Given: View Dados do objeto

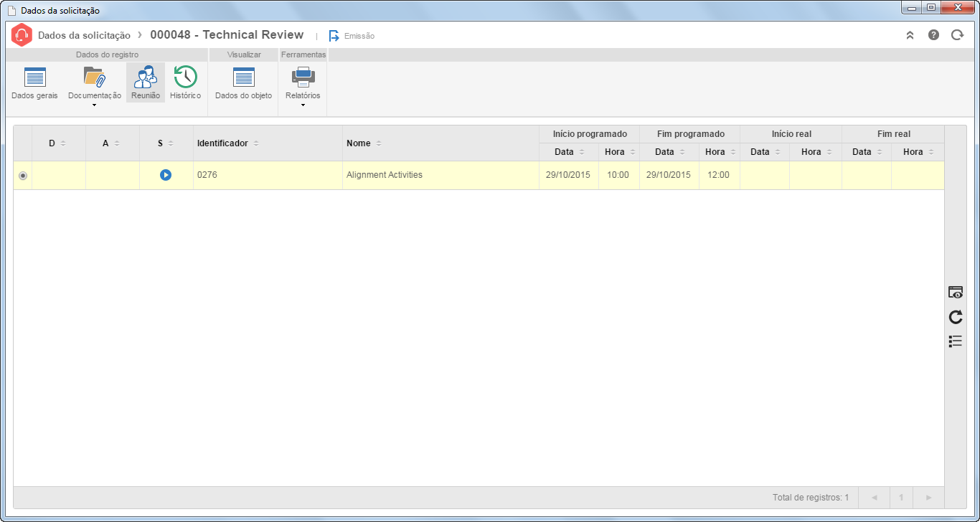Looking at the screenshot, I should [244, 83].
